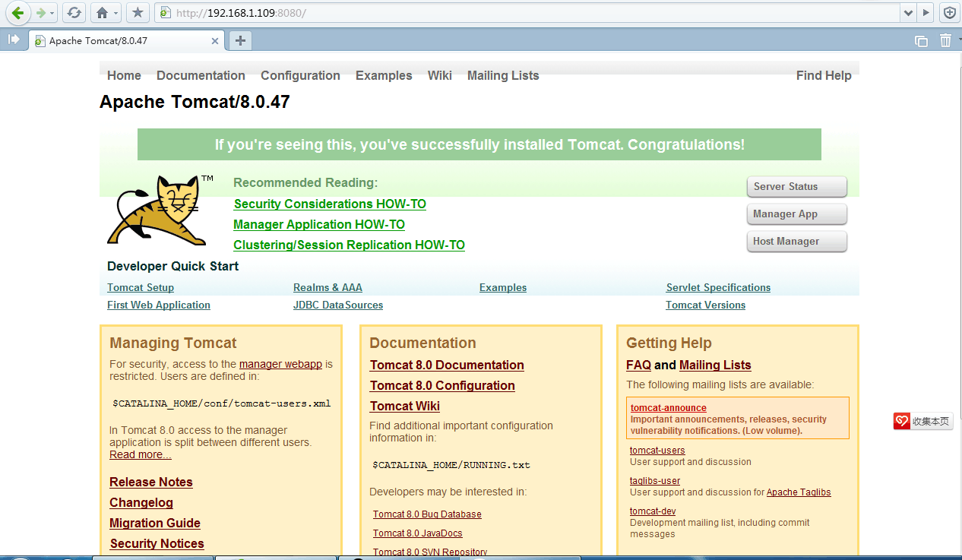This screenshot has height=560, width=962.
Task: Open Manager Application HOW-TO link
Action: [319, 224]
